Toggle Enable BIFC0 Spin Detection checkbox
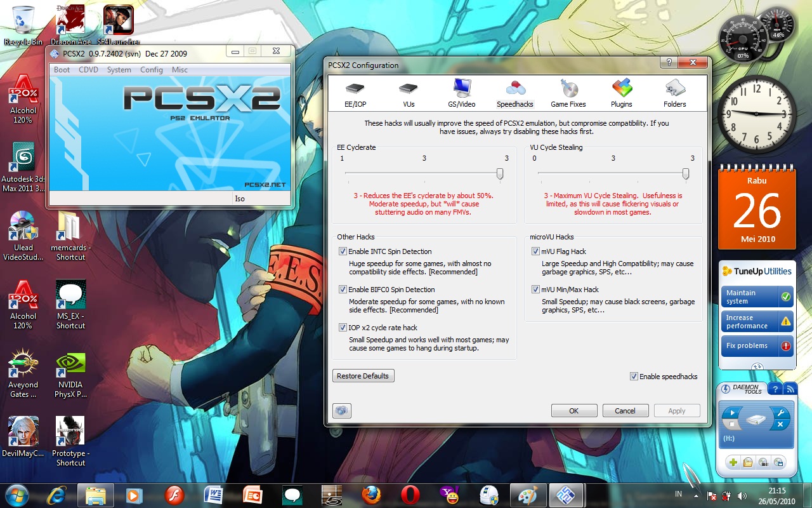Image resolution: width=812 pixels, height=508 pixels. click(343, 290)
